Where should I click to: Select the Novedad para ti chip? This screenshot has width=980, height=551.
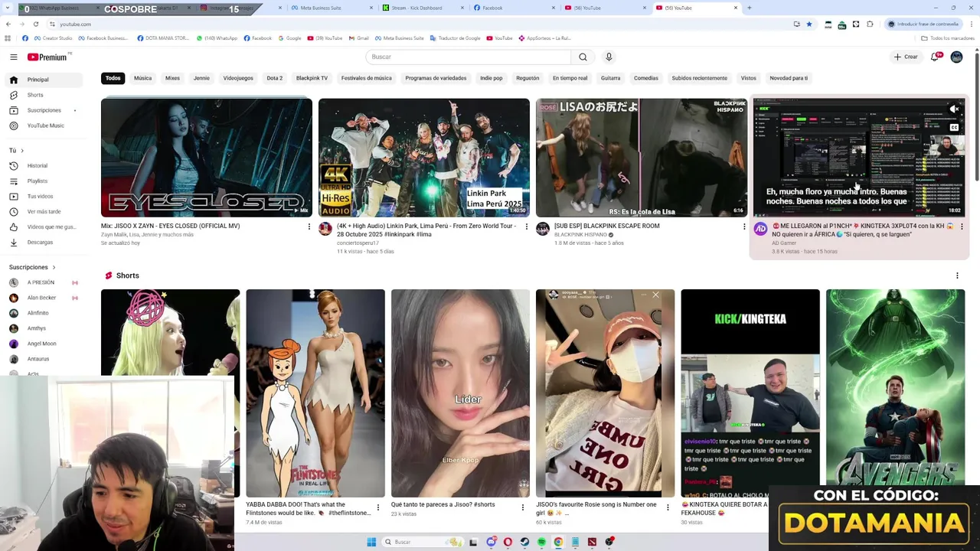pos(789,78)
